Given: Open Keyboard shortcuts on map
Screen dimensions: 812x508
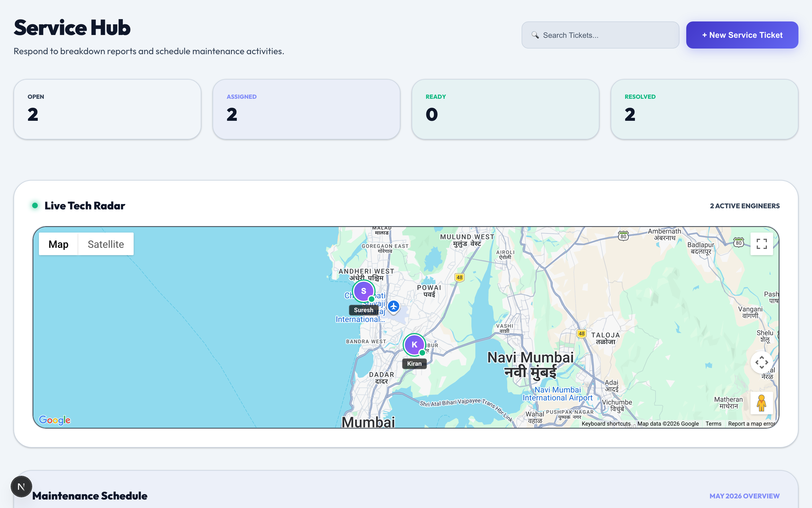Looking at the screenshot, I should pyautogui.click(x=606, y=424).
